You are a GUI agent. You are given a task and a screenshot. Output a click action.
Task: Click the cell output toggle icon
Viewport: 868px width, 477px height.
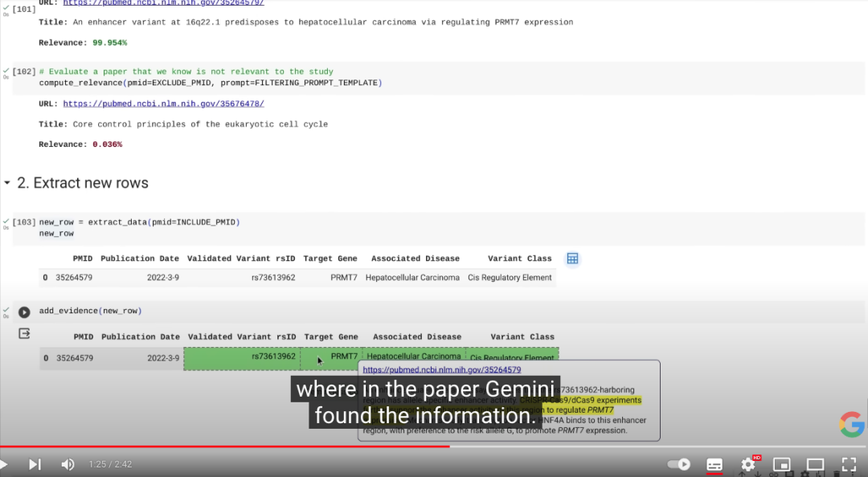(24, 333)
